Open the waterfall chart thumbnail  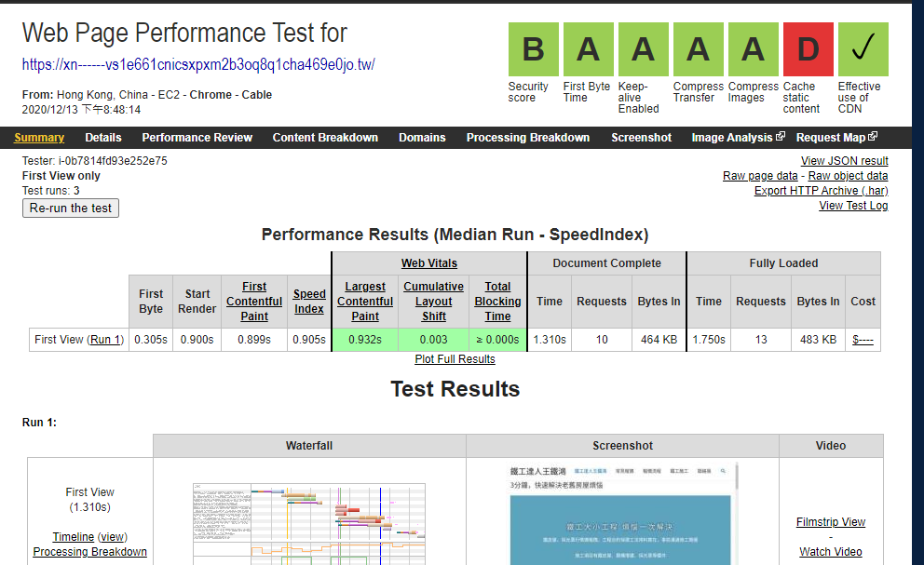(309, 523)
